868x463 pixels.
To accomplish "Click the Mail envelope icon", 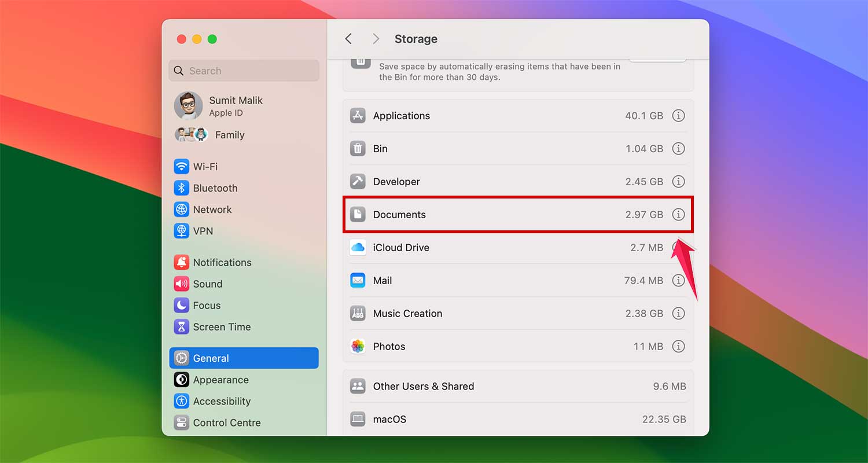I will (357, 280).
